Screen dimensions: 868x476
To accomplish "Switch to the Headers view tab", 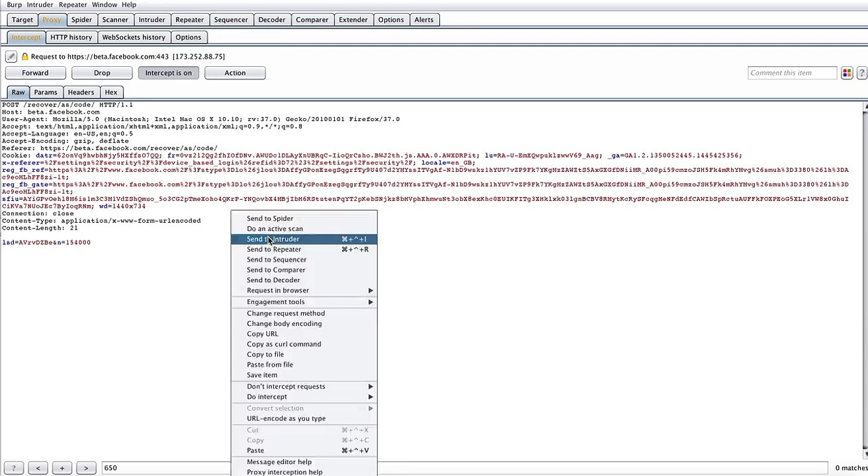I will click(81, 93).
